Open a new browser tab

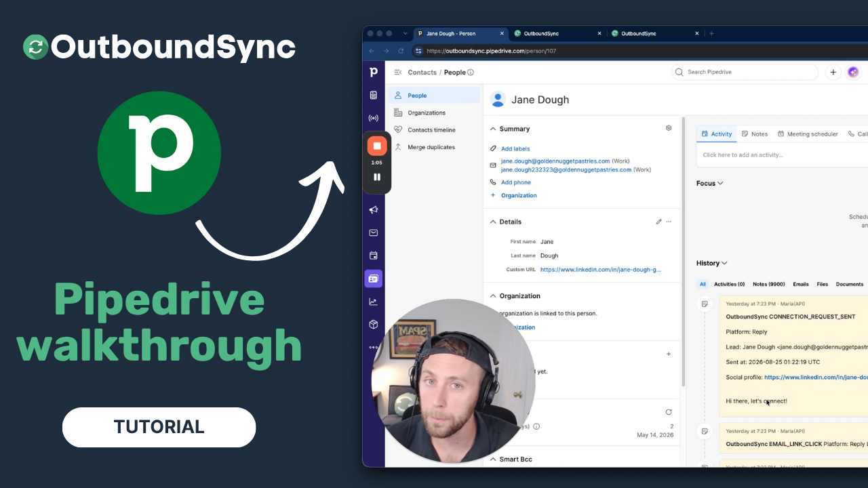click(711, 33)
